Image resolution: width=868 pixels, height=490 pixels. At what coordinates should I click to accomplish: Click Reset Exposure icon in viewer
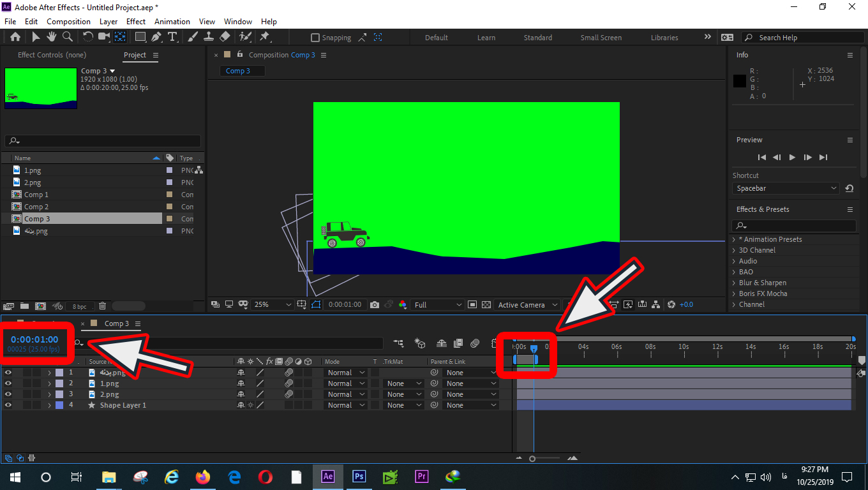pyautogui.click(x=671, y=305)
